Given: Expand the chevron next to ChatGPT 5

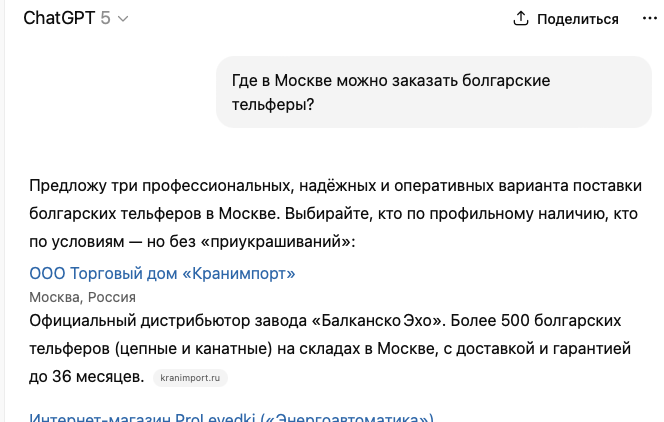Looking at the screenshot, I should (x=123, y=19).
